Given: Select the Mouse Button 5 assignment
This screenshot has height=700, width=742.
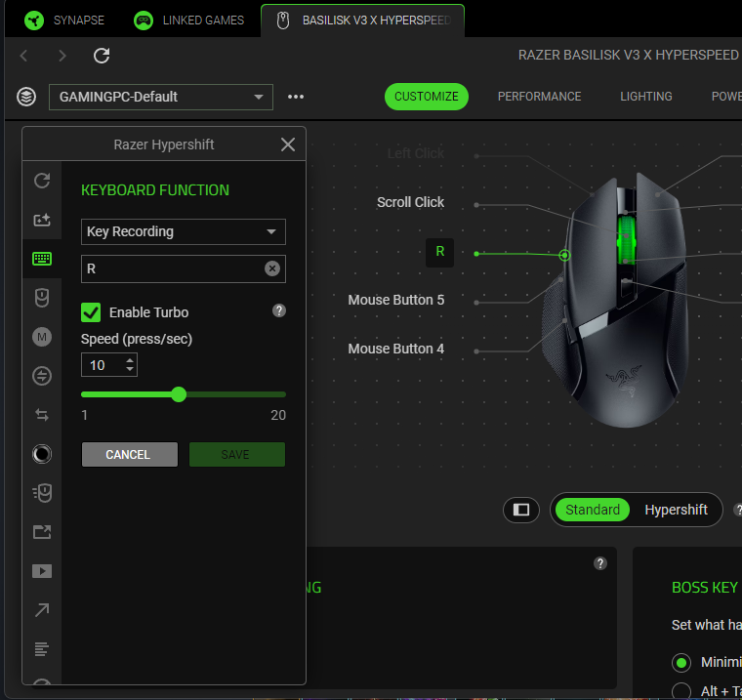Looking at the screenshot, I should point(396,300).
